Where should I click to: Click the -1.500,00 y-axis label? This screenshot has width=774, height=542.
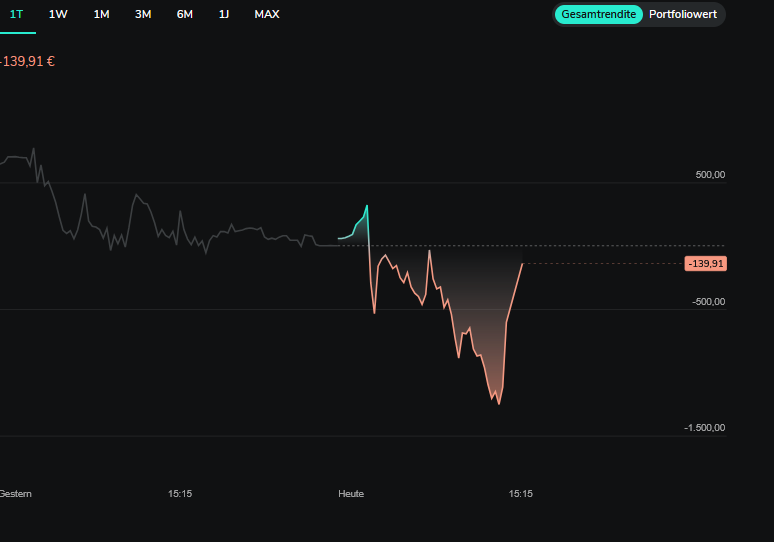tap(704, 428)
